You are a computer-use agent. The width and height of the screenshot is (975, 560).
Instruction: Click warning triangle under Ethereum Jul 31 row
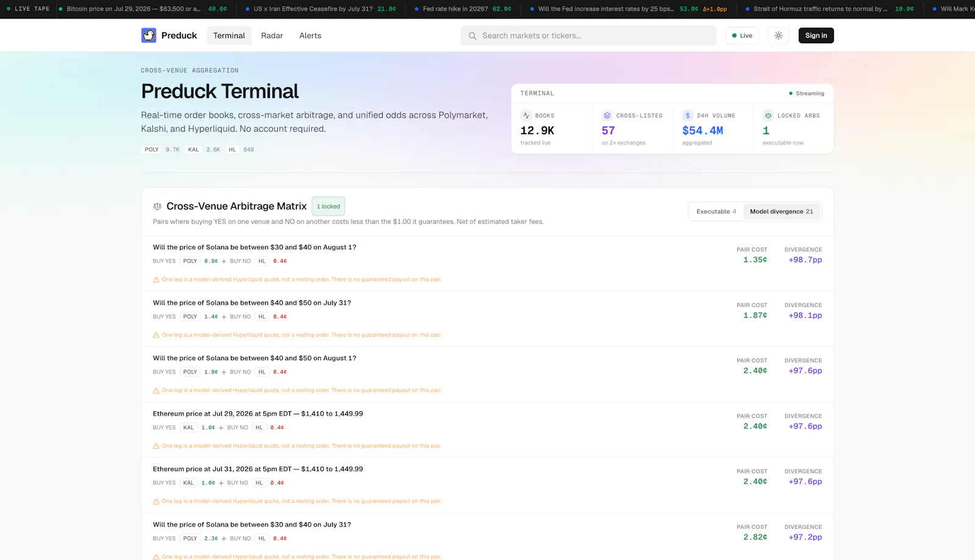(156, 502)
